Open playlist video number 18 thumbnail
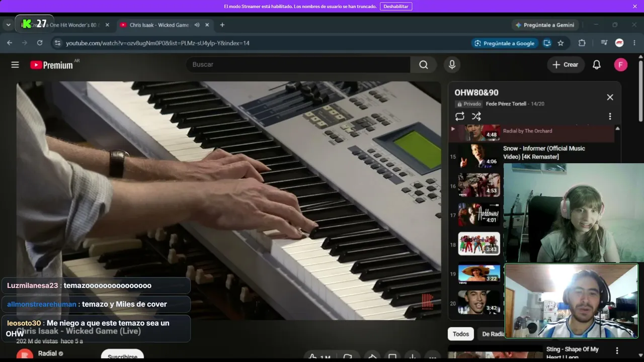The image size is (644, 362). click(479, 244)
